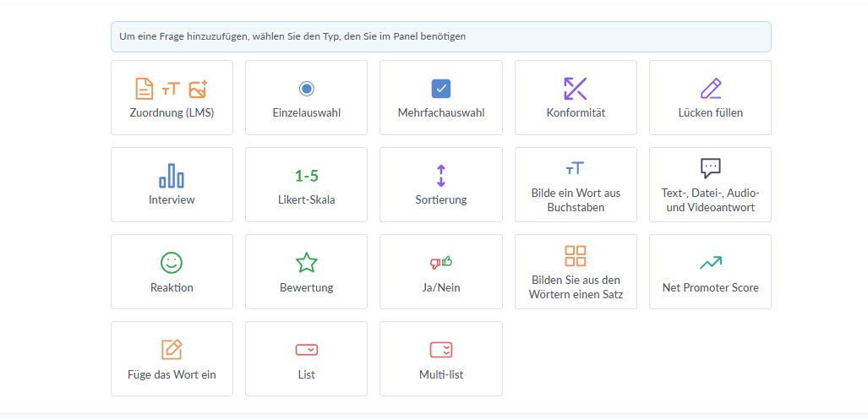Select Bilden Sie aus den Wörtern einen Satz
868x420 pixels.
coord(576,272)
